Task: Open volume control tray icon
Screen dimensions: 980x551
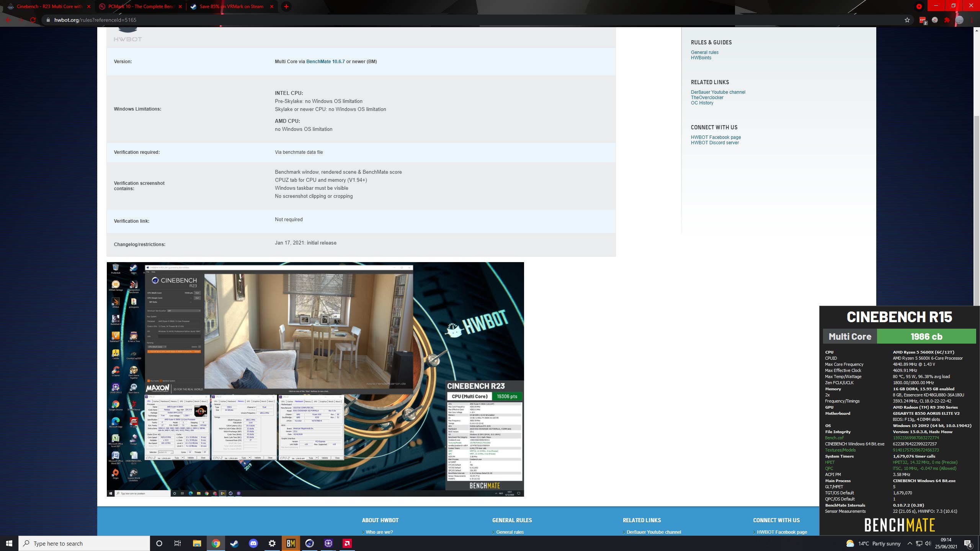Action: click(928, 543)
